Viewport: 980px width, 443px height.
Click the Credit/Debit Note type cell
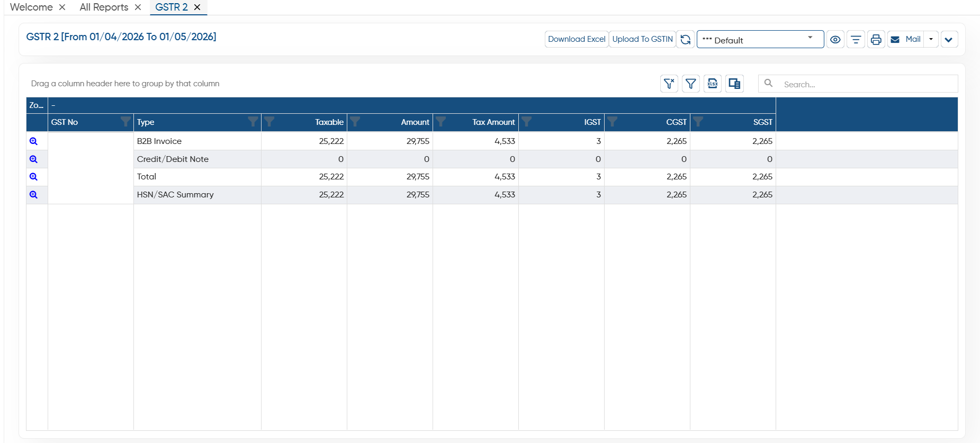pyautogui.click(x=197, y=159)
